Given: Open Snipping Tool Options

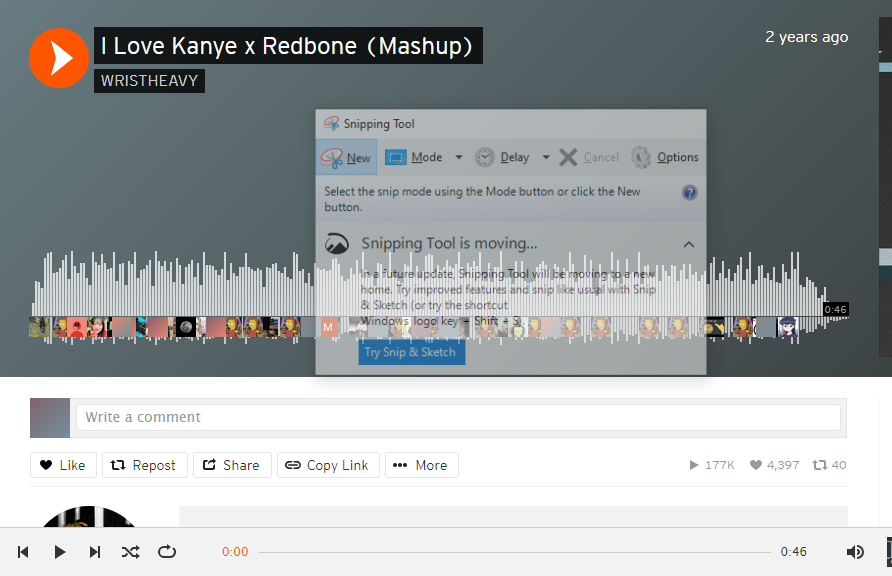Looking at the screenshot, I should coord(665,157).
